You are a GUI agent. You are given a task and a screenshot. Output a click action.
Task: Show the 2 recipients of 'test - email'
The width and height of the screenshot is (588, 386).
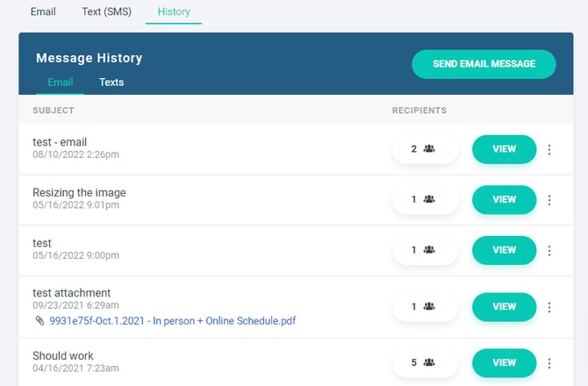[x=425, y=149]
